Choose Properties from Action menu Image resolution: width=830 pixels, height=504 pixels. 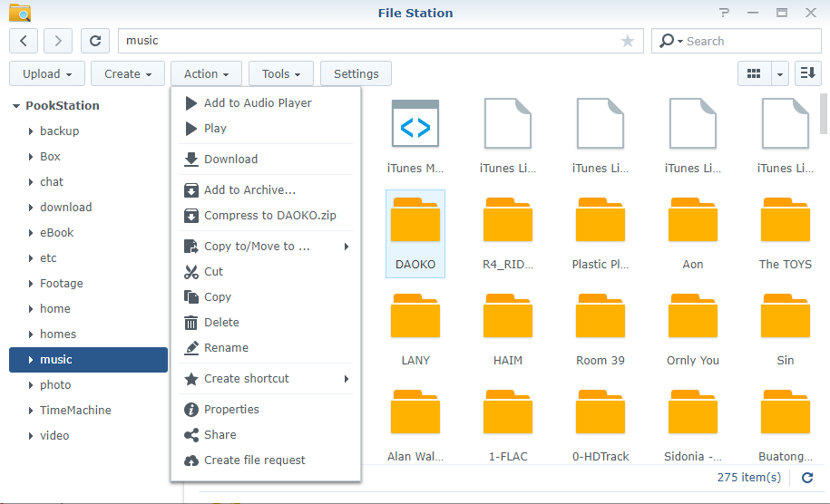pos(266,409)
